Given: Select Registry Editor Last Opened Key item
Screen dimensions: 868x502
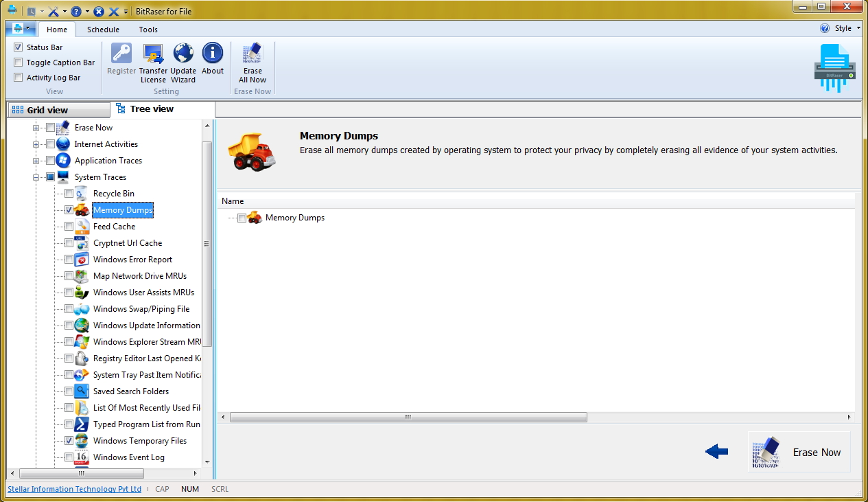Looking at the screenshot, I should click(147, 358).
